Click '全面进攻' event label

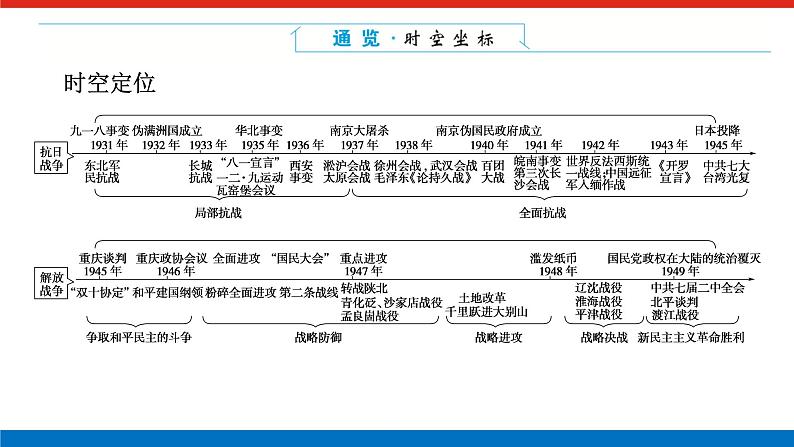click(236, 258)
